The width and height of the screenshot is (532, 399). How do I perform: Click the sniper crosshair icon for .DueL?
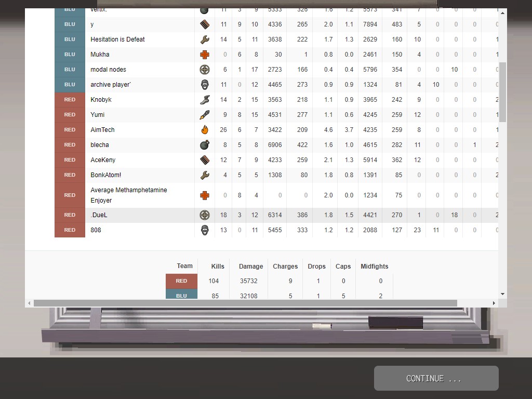click(x=205, y=215)
